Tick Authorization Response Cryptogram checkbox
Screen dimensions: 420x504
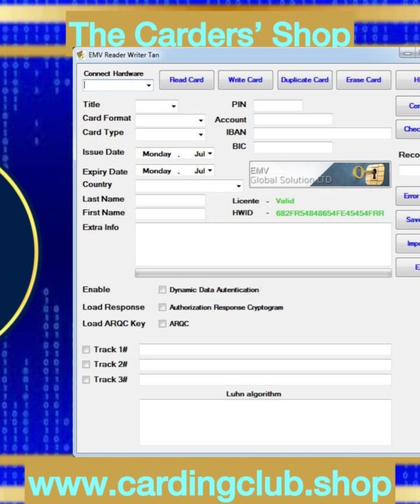(x=162, y=307)
